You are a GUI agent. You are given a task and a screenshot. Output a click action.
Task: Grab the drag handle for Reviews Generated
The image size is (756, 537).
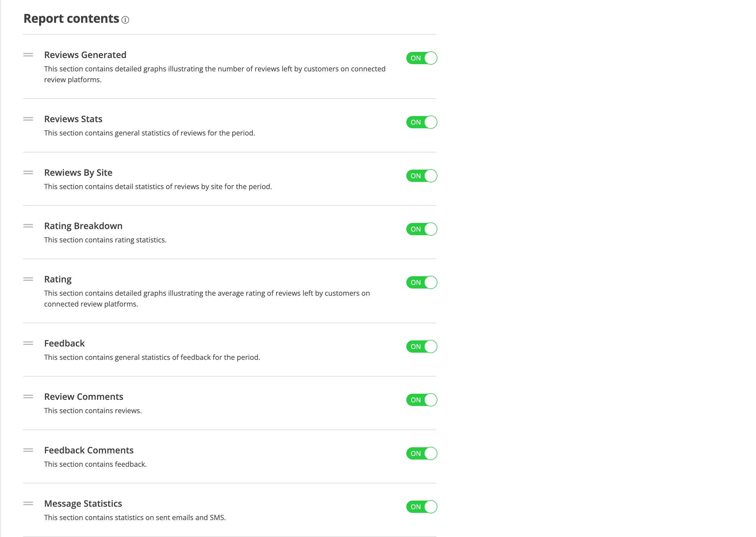point(28,55)
